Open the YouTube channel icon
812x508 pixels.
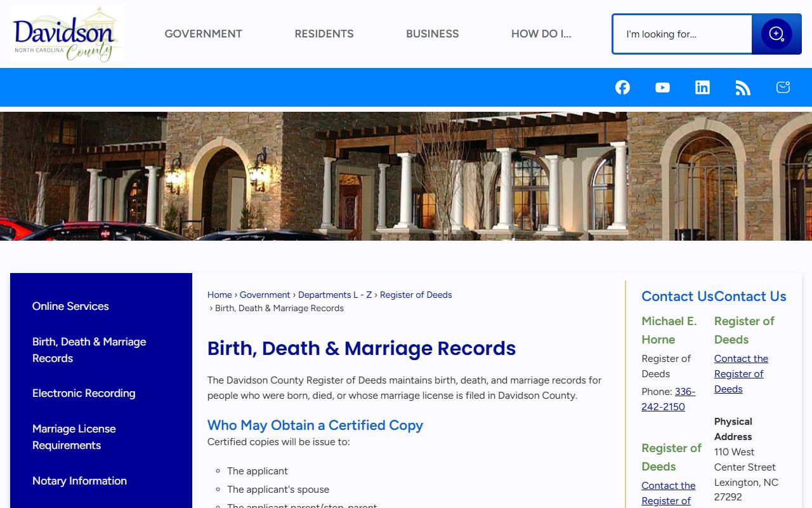pyautogui.click(x=662, y=88)
